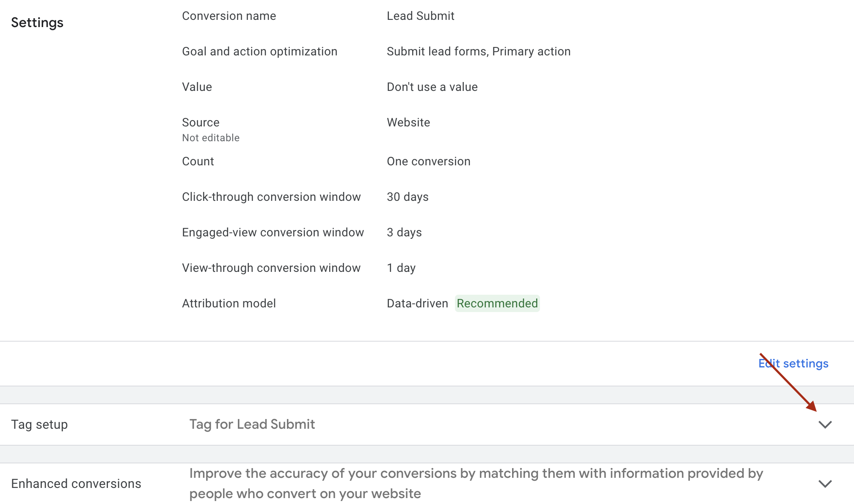Click the 1 day view-through window value
Viewport: 854px width, 504px height.
[401, 268]
